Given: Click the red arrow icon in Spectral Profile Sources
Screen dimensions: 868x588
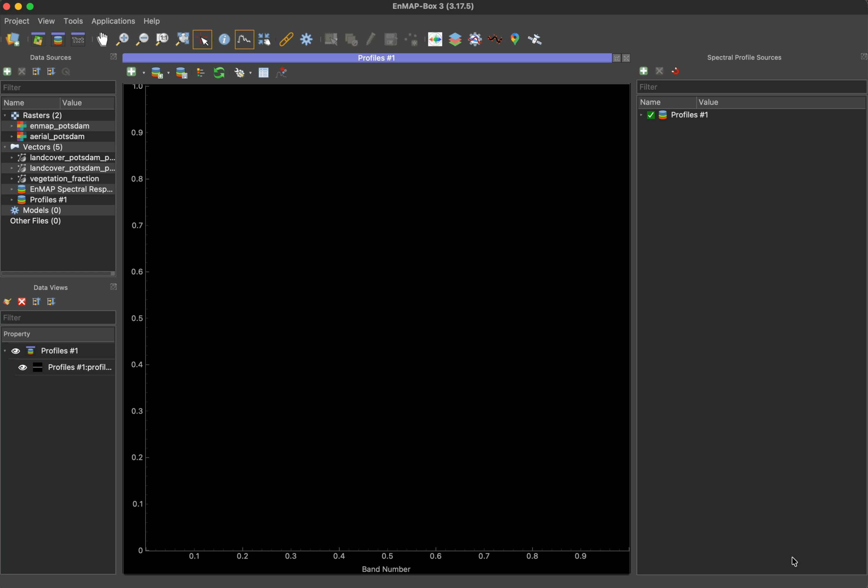Looking at the screenshot, I should 675,71.
